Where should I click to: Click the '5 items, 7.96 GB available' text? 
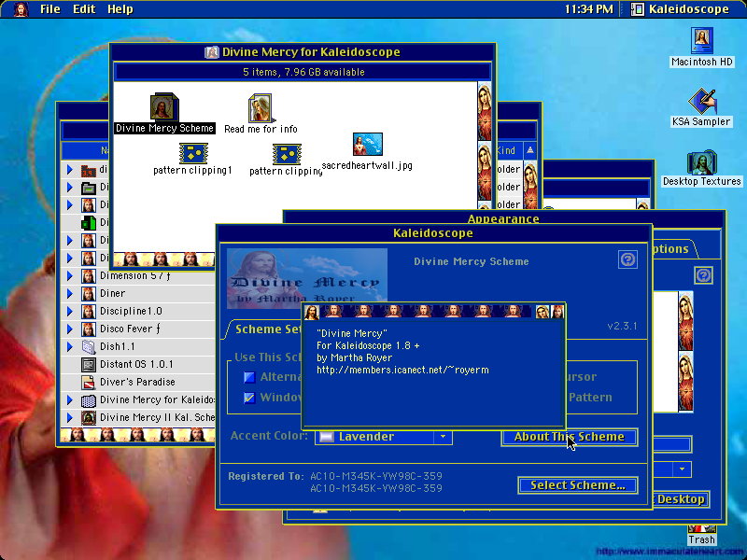point(303,72)
